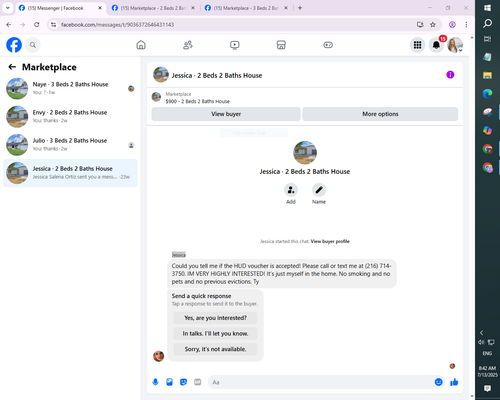Click the More options button
500x400 pixels.
(x=380, y=114)
